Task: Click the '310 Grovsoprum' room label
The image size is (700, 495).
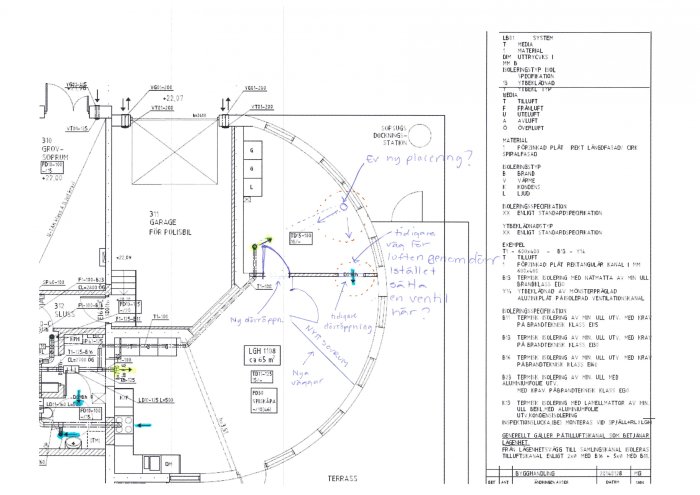Action: click(54, 149)
